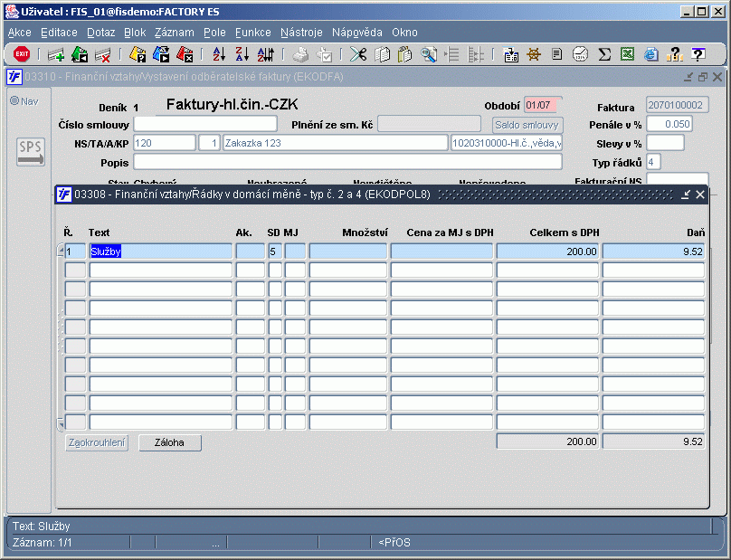The width and height of the screenshot is (731, 560).
Task: Click the sort ascending A-Z icon
Action: coord(219,54)
